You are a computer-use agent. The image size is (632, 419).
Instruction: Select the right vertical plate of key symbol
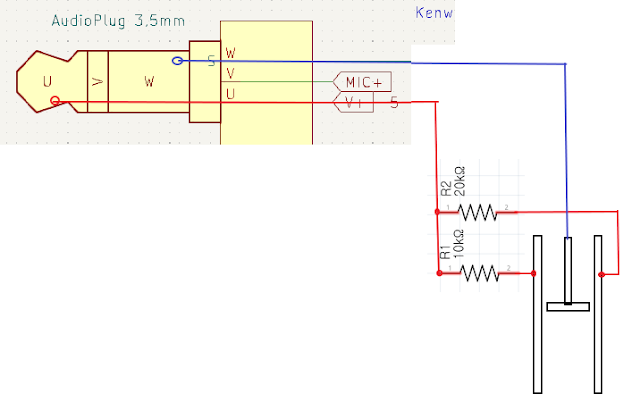pyautogui.click(x=599, y=313)
